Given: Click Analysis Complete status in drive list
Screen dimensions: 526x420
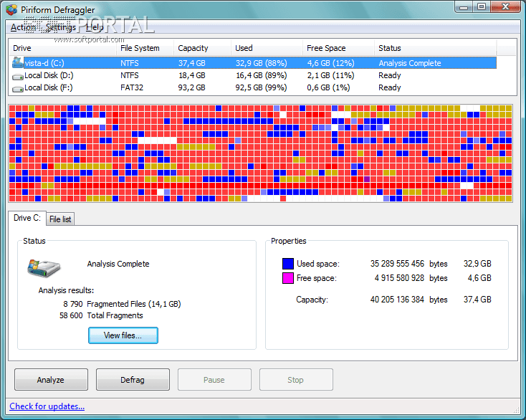Looking at the screenshot, I should click(x=410, y=63).
